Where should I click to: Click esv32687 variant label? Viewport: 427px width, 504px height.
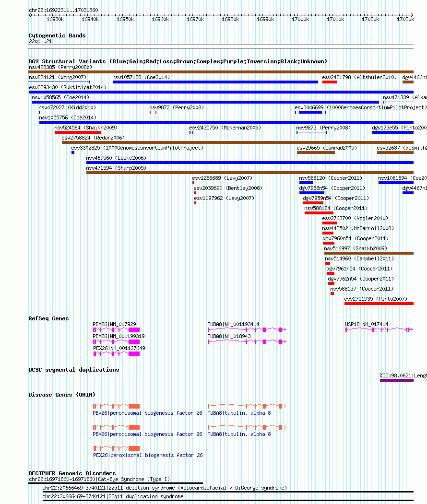click(x=402, y=148)
